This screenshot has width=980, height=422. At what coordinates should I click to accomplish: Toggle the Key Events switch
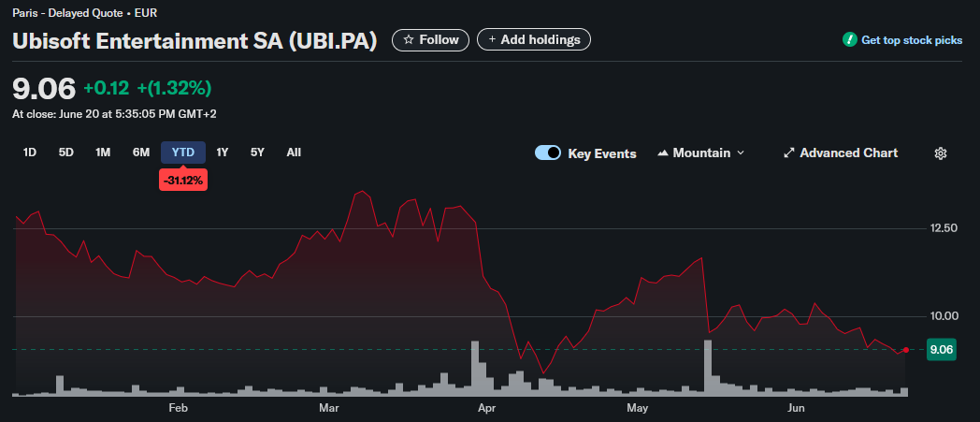[548, 153]
